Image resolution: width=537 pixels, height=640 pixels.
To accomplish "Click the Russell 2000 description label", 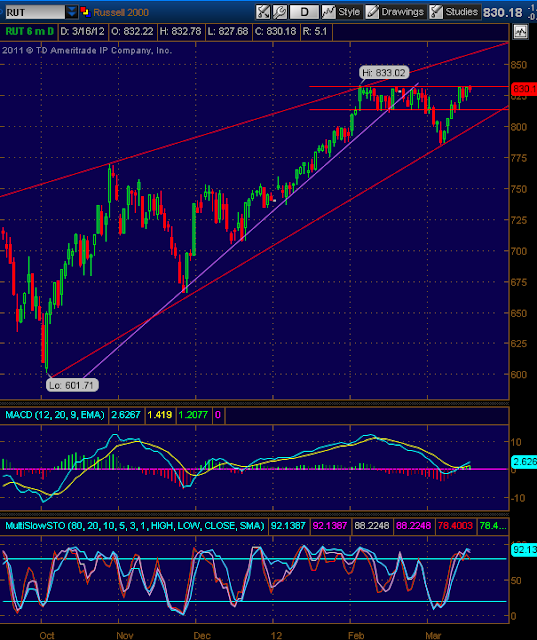I will point(121,12).
